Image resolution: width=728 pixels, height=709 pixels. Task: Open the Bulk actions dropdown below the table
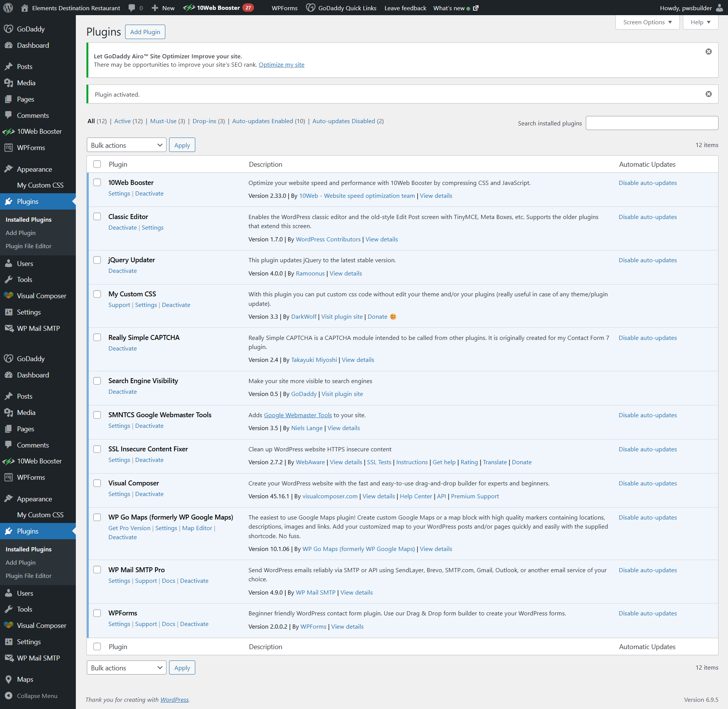tap(127, 668)
